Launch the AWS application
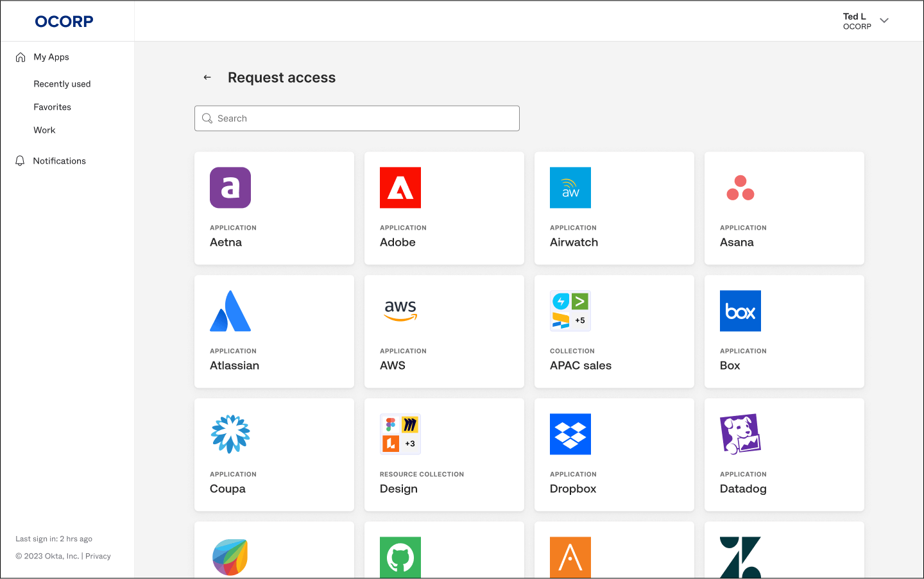This screenshot has height=579, width=924. pos(444,331)
